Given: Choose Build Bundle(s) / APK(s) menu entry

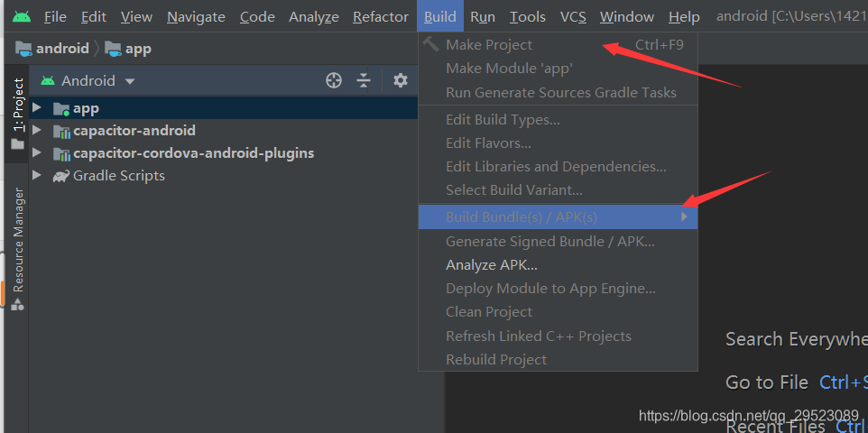Looking at the screenshot, I should click(558, 217).
